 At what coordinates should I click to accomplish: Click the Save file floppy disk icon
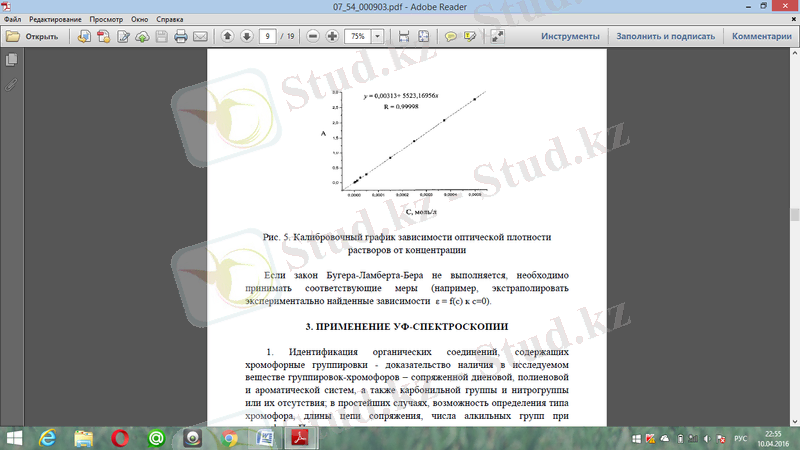click(162, 37)
